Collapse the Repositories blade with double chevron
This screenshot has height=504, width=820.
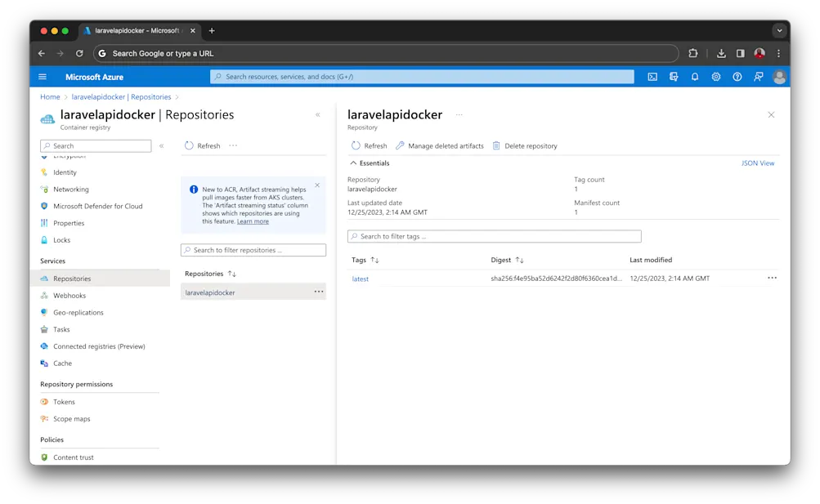point(317,114)
